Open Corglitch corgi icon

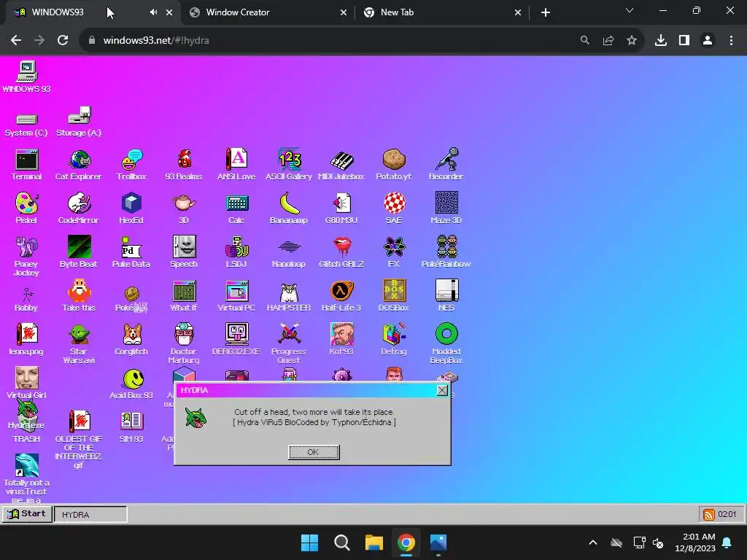click(131, 340)
